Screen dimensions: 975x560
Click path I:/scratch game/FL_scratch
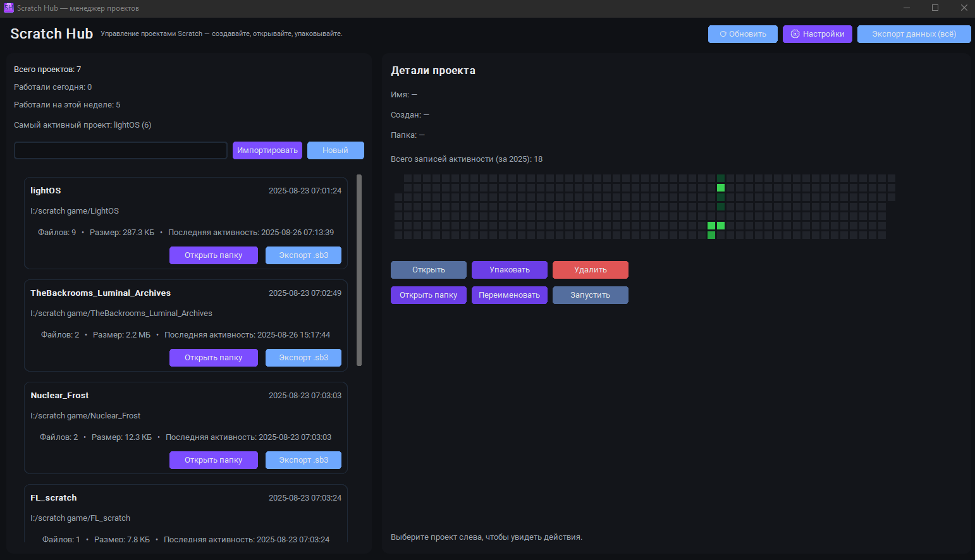tap(80, 518)
